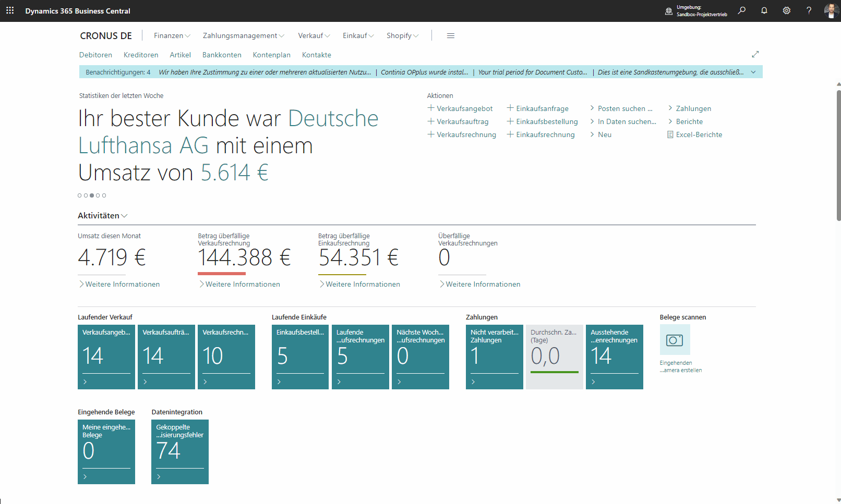The width and height of the screenshot is (841, 504).
Task: Click the Eingehenden ...amera erstellen link
Action: click(681, 366)
